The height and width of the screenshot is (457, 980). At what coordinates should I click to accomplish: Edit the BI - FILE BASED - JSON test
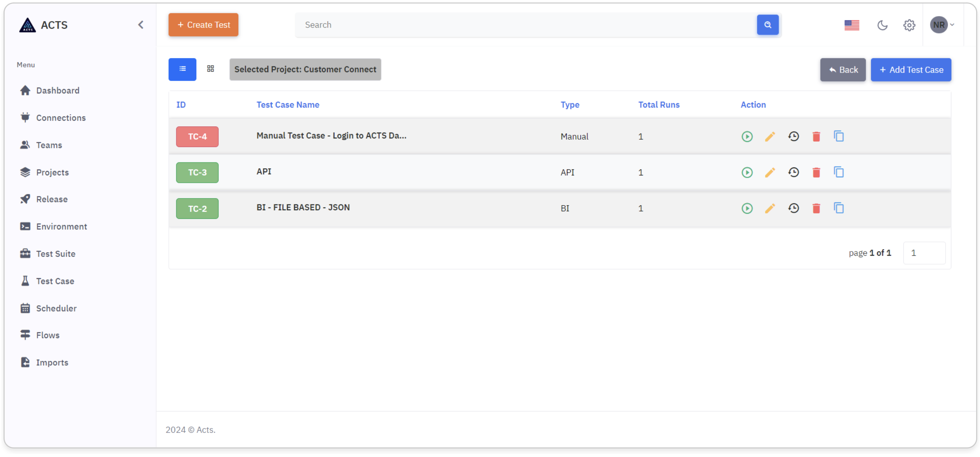(770, 208)
